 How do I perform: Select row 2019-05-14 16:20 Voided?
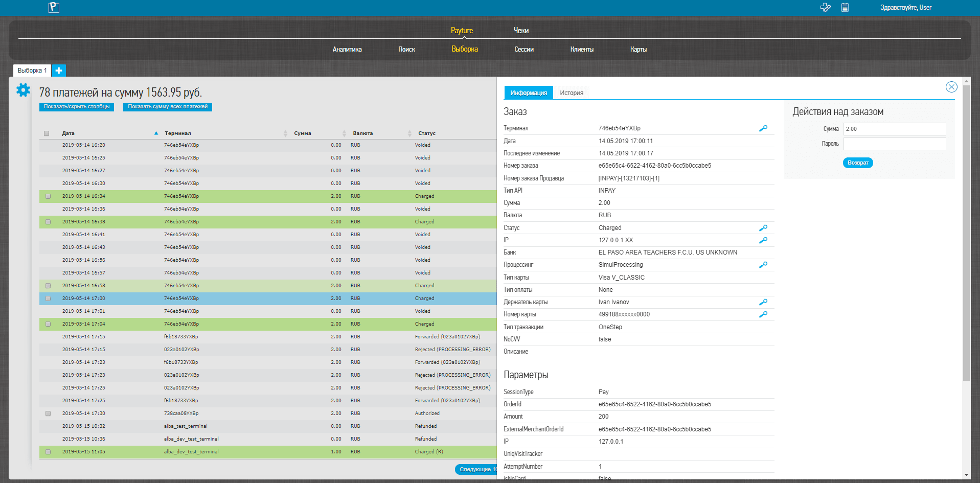(268, 145)
